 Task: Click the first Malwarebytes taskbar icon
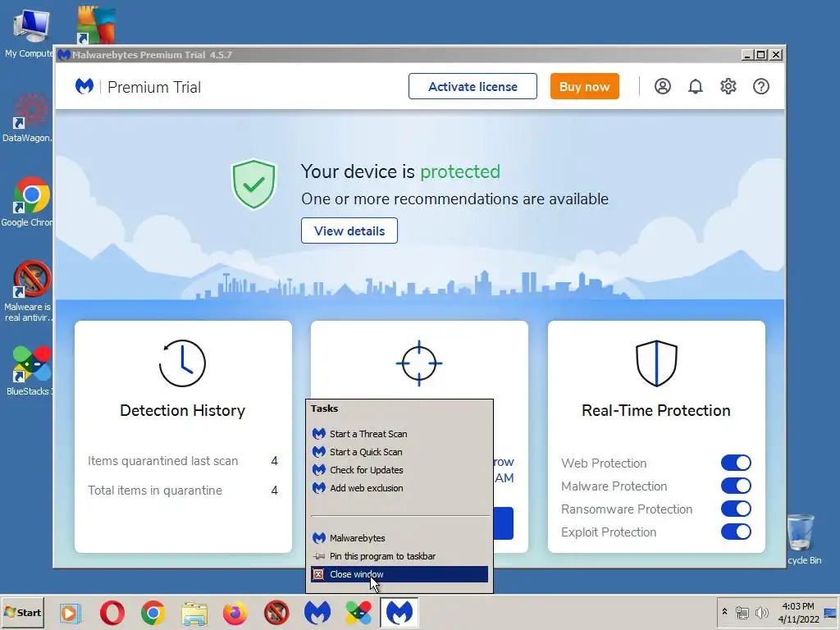[317, 612]
